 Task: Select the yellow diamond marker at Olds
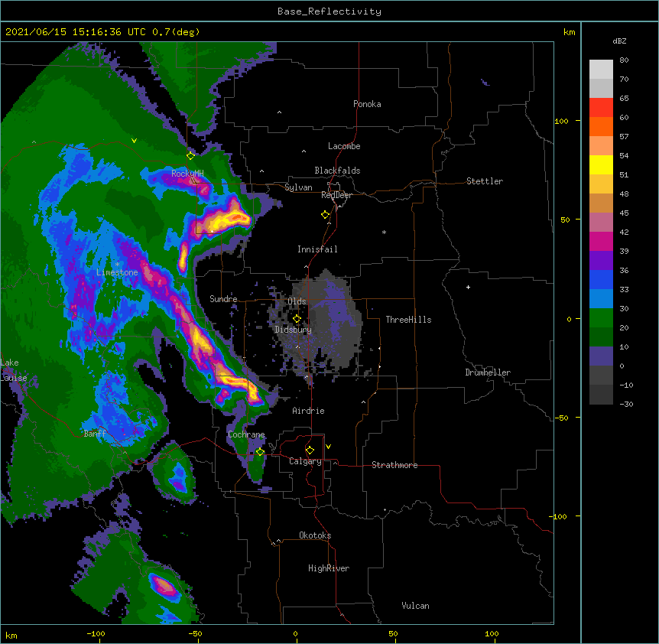point(297,319)
